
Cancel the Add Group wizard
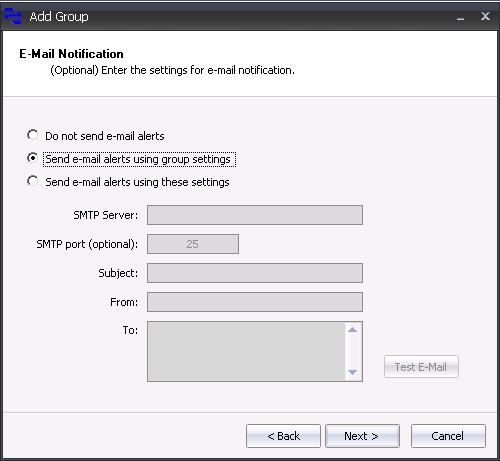coord(448,436)
